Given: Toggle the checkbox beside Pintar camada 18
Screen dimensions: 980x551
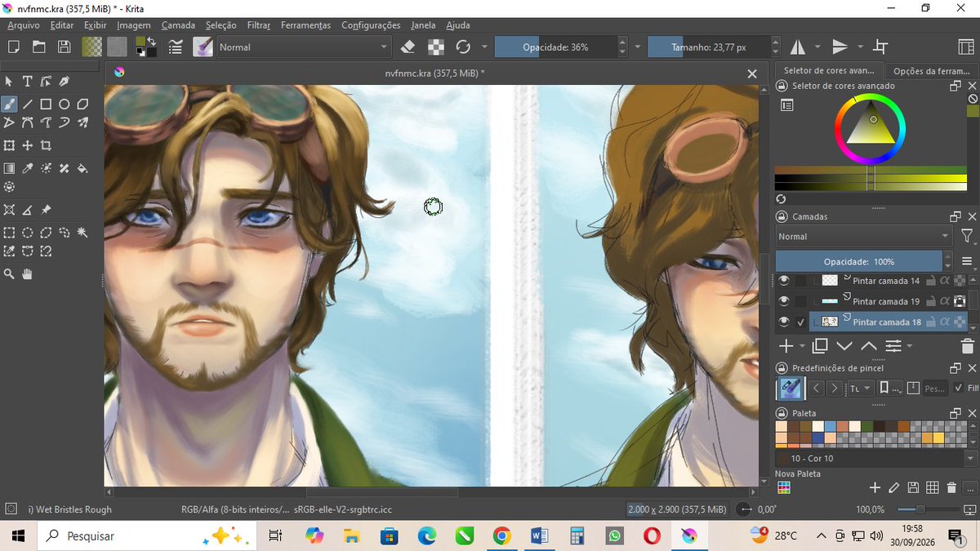Looking at the screenshot, I should (801, 322).
